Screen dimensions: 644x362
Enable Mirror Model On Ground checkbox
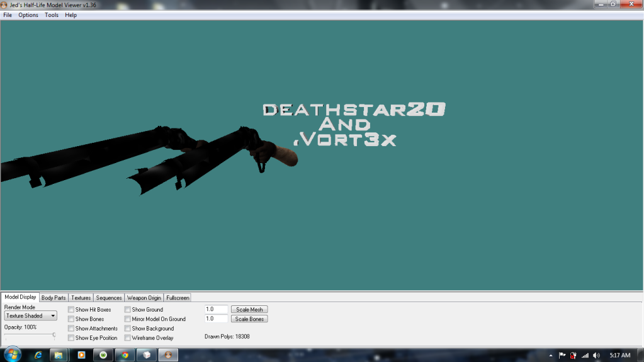click(x=128, y=319)
